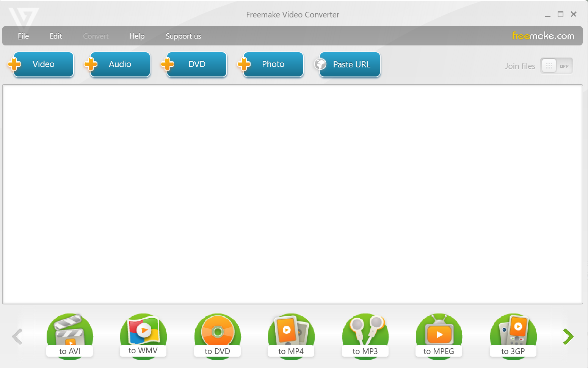Add a Video file
The image size is (588, 368).
coord(43,64)
